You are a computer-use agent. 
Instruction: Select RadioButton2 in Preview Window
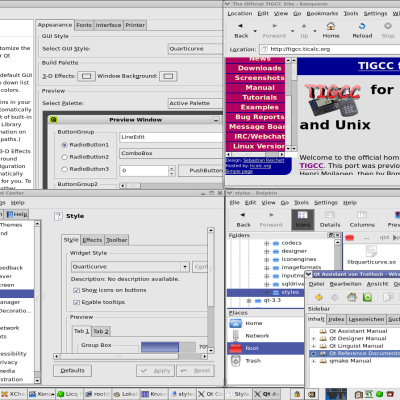64,157
